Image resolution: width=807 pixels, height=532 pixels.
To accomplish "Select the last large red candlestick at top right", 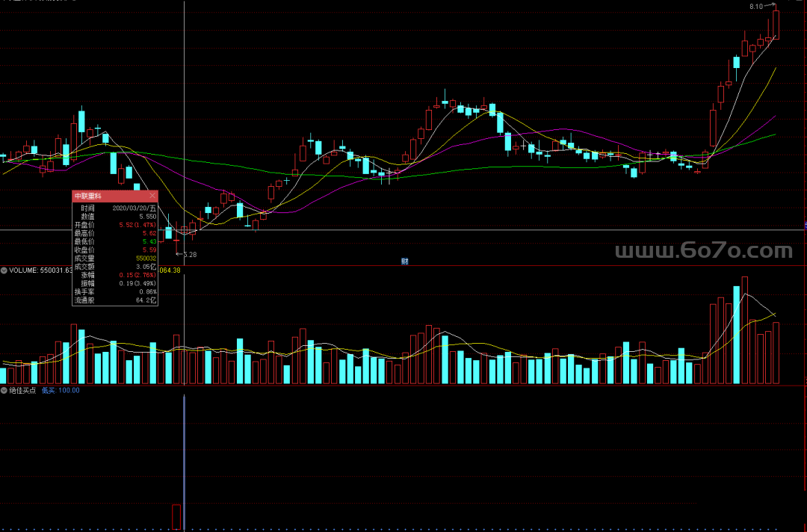I will [x=776, y=24].
